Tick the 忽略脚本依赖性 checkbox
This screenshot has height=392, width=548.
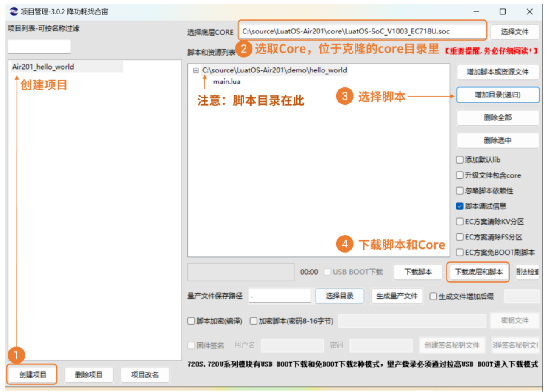coord(459,191)
